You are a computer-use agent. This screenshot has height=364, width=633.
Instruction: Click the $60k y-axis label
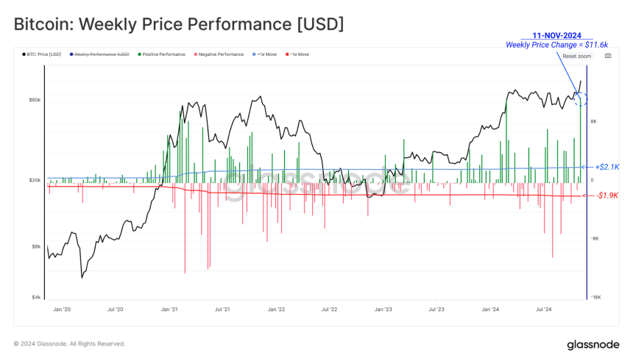(35, 99)
